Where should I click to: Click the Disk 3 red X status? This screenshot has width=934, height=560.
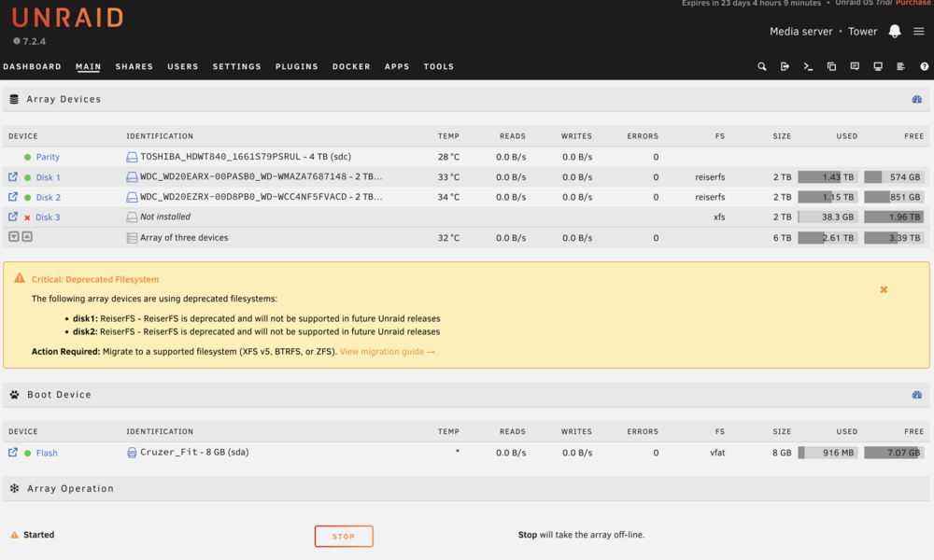tap(27, 217)
